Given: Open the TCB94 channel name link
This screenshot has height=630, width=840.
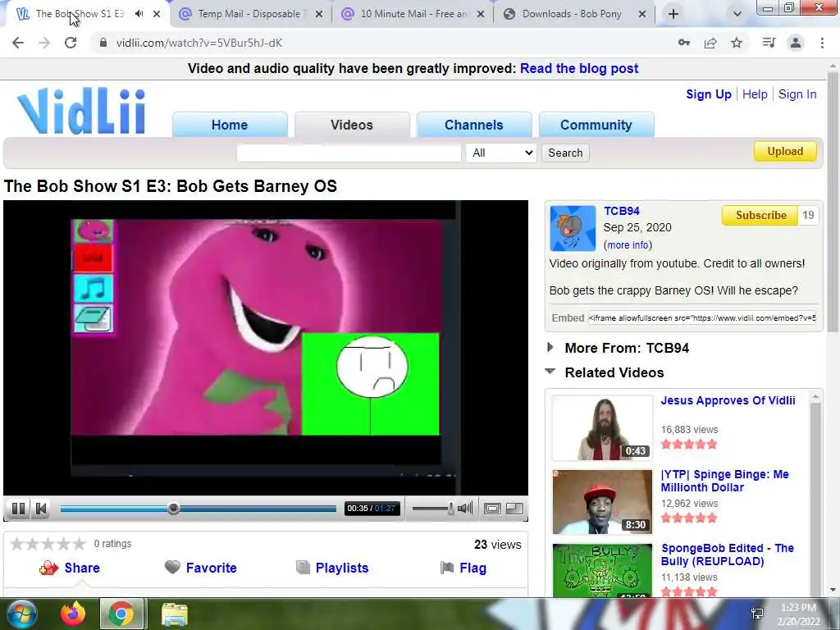Looking at the screenshot, I should (x=622, y=211).
